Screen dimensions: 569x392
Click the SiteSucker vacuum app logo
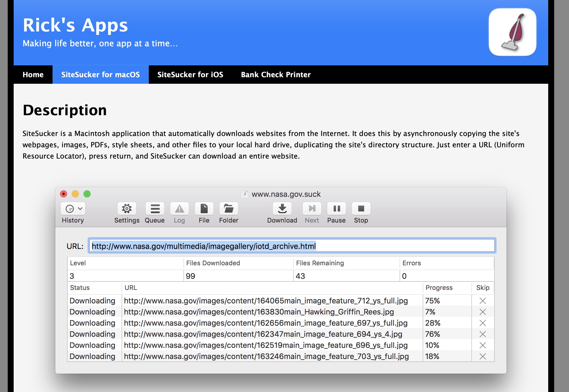(512, 32)
